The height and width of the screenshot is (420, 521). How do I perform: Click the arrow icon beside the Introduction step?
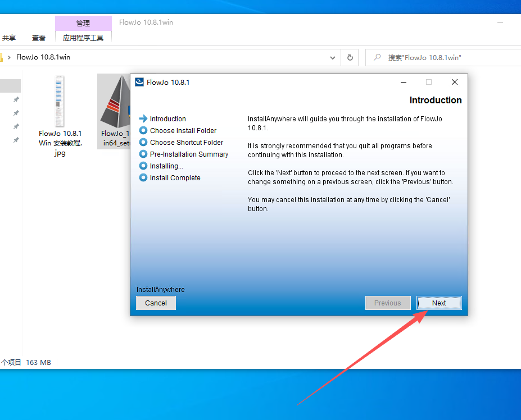[143, 118]
